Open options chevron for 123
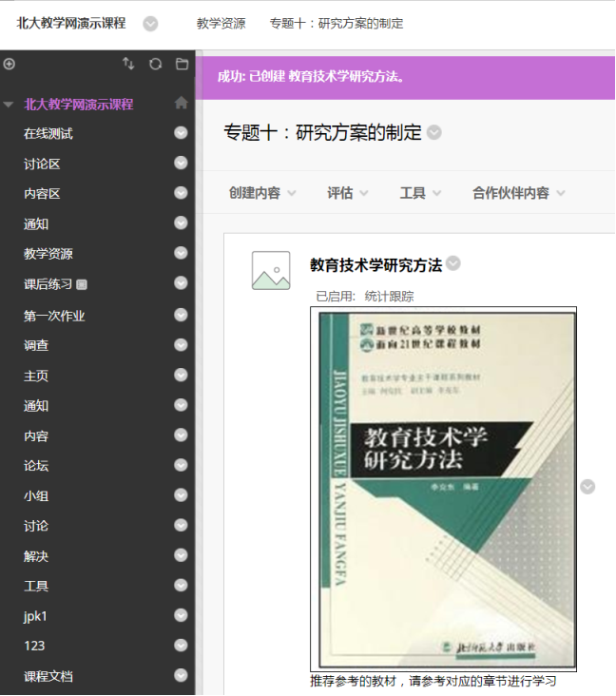Image resolution: width=616 pixels, height=696 pixels. click(181, 645)
